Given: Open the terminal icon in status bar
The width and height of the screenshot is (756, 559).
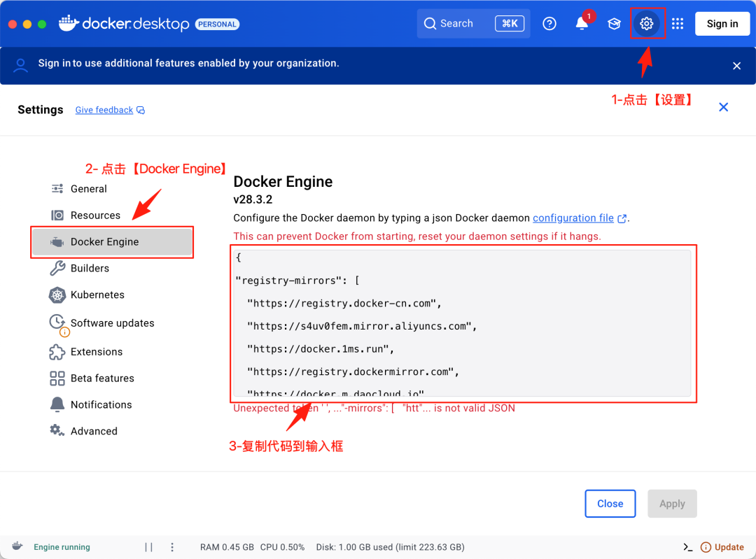Looking at the screenshot, I should tap(687, 547).
